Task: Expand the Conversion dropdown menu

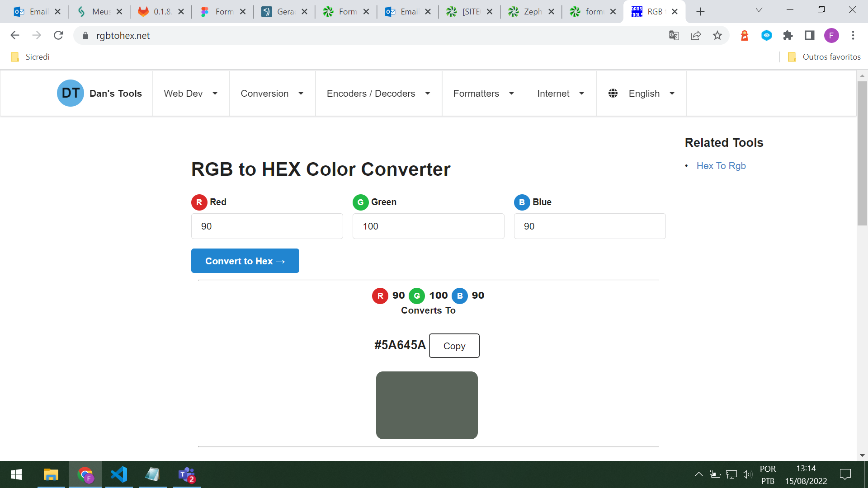Action: (x=272, y=94)
